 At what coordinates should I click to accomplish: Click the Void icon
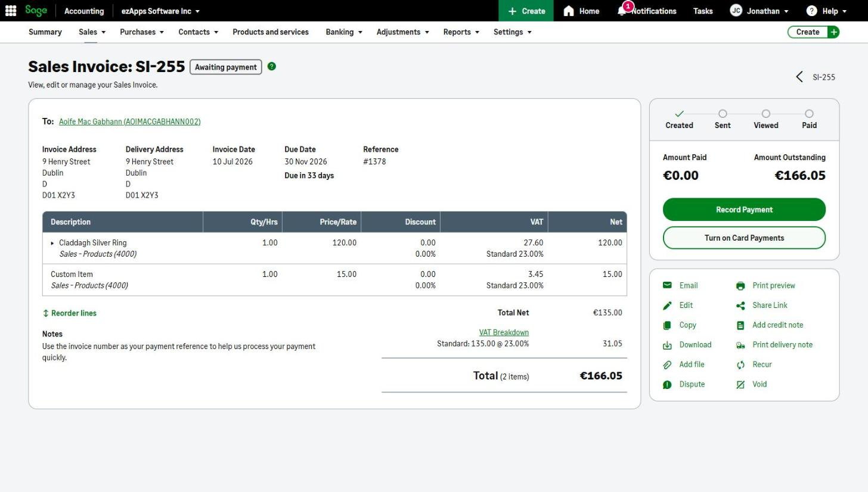pyautogui.click(x=740, y=385)
